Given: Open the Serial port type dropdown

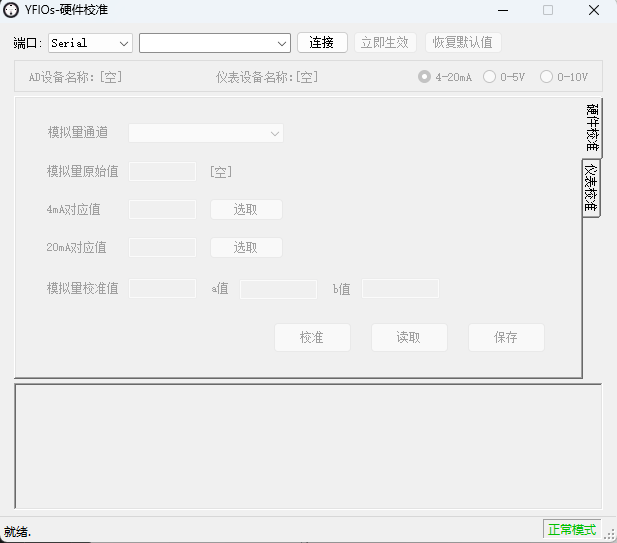Looking at the screenshot, I should click(x=91, y=43).
